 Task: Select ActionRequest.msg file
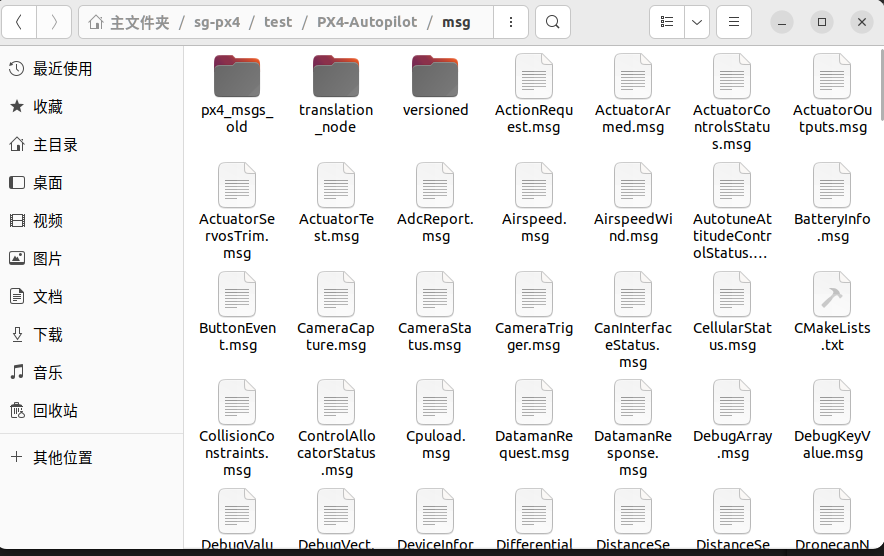coord(534,94)
